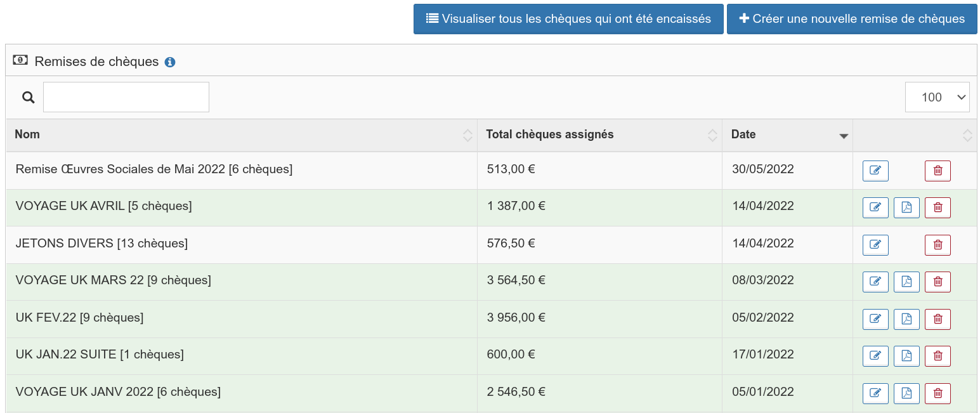Click the magnifying glass search icon
Screen dimensions: 980x413
click(x=28, y=97)
